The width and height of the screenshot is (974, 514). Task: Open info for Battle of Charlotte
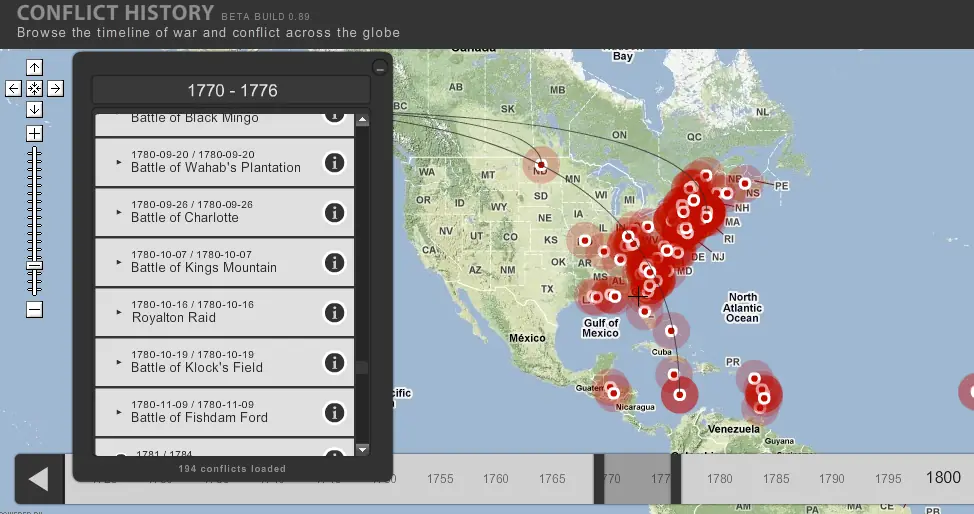(334, 213)
